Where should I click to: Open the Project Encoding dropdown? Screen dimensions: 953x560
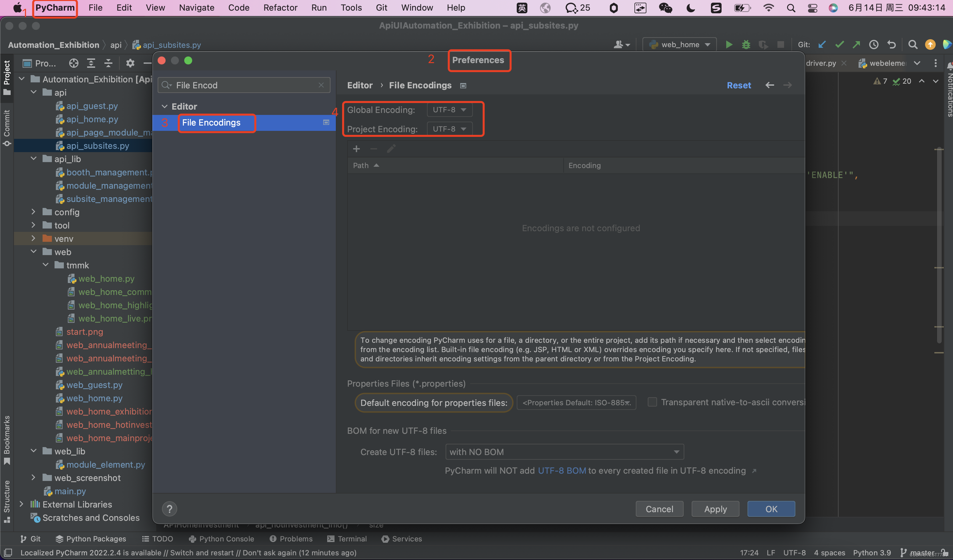pos(449,129)
